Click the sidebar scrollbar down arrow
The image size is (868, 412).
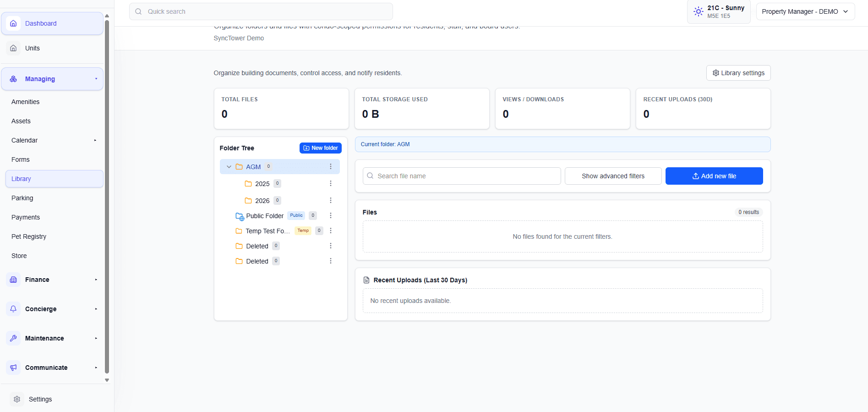pos(107,380)
